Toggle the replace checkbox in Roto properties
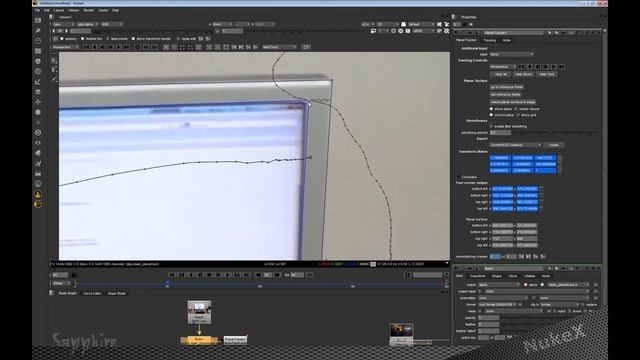The width and height of the screenshot is (640, 360). click(x=582, y=304)
